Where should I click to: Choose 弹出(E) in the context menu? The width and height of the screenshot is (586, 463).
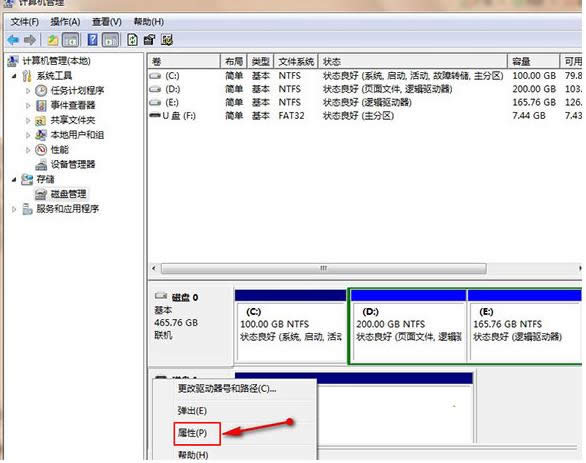[192, 411]
